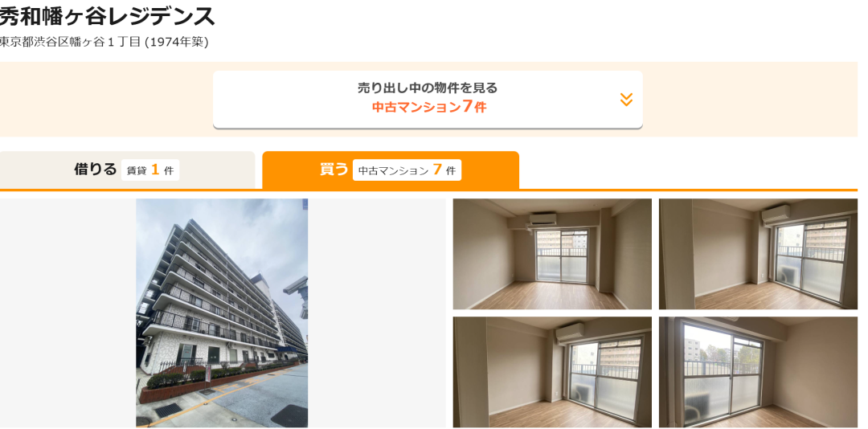The height and width of the screenshot is (429, 868).
Task: Click the 秀和幡ヶ谷レジデンス title heading
Action: pos(107,17)
